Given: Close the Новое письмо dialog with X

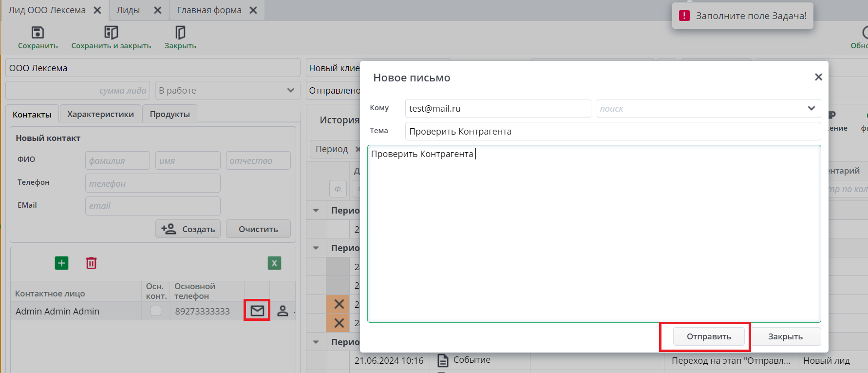Looking at the screenshot, I should click(x=818, y=77).
